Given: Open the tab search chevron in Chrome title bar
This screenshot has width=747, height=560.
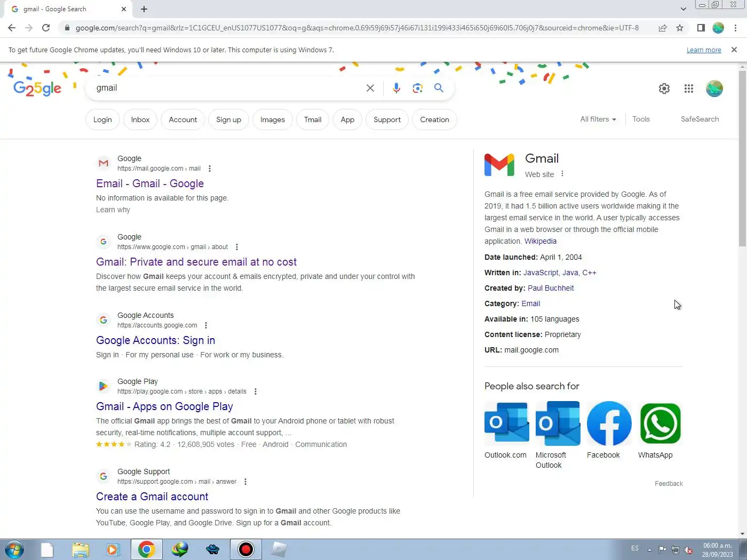Looking at the screenshot, I should (x=684, y=9).
